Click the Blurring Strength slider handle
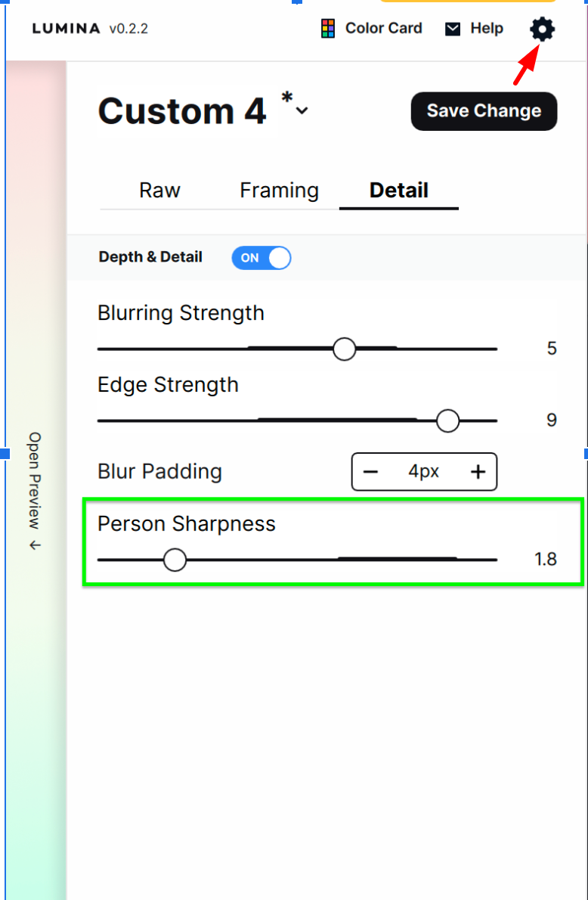588x900 pixels. pos(345,349)
